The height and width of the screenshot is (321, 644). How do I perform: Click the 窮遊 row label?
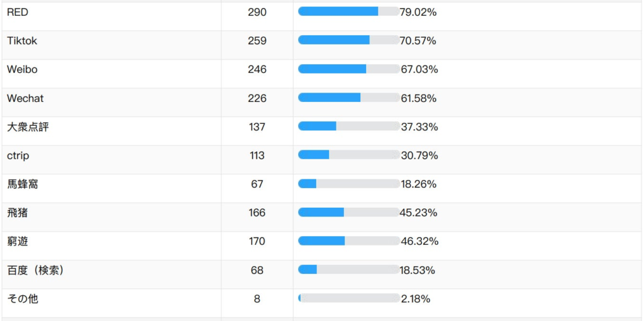click(x=18, y=242)
